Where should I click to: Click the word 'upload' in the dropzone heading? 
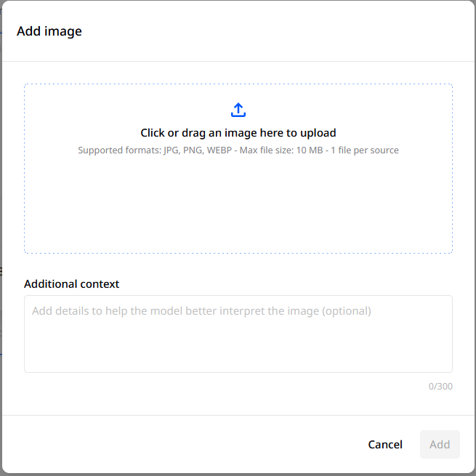[319, 133]
